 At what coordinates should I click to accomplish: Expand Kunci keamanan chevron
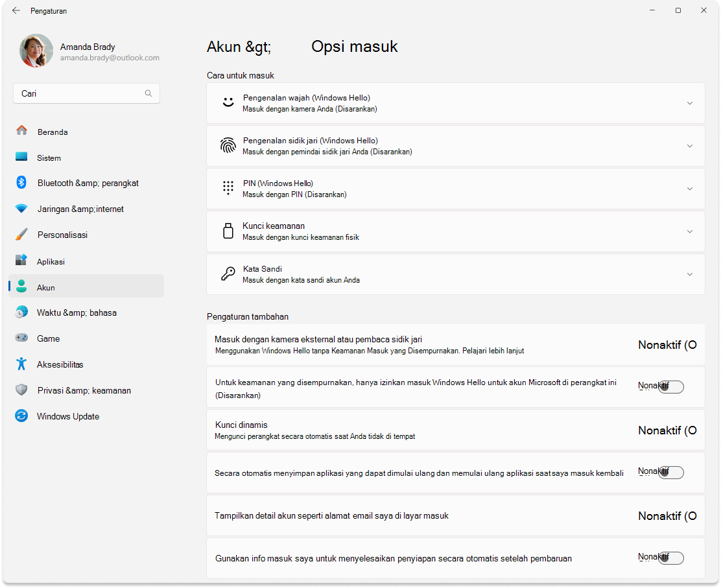[x=690, y=231]
